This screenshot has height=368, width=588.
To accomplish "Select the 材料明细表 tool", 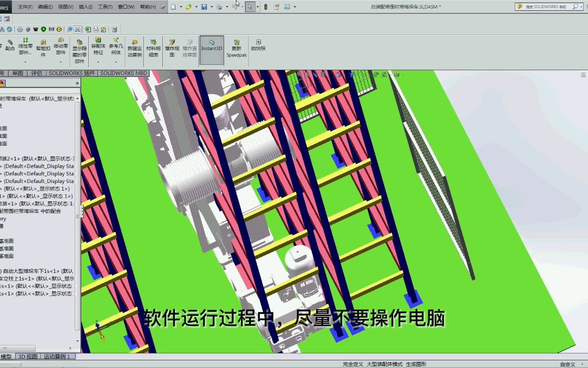I will [153, 47].
